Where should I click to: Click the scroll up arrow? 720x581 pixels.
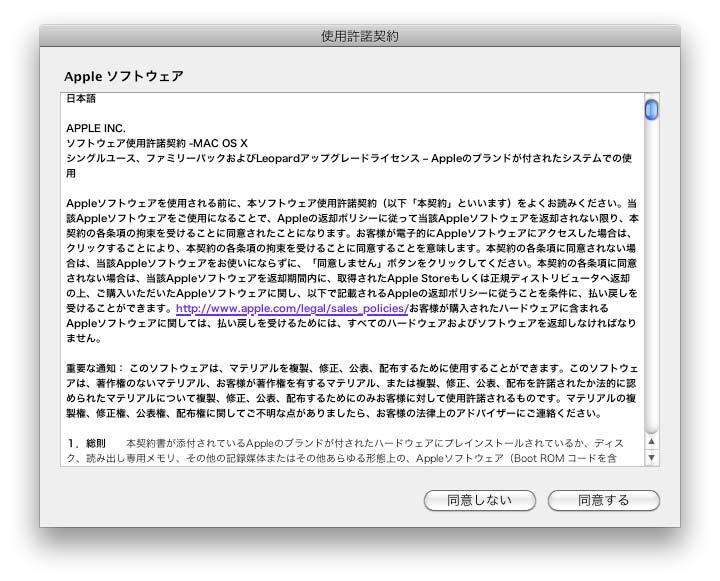point(652,440)
